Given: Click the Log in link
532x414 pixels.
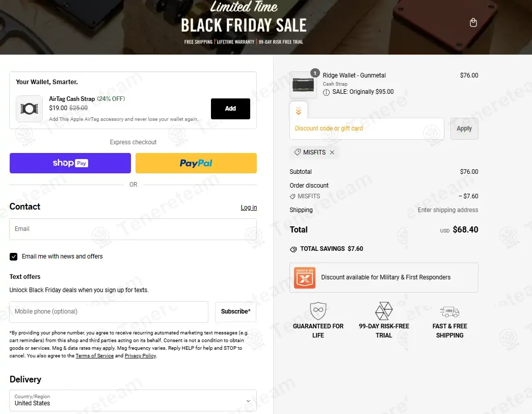Looking at the screenshot, I should pyautogui.click(x=249, y=208).
